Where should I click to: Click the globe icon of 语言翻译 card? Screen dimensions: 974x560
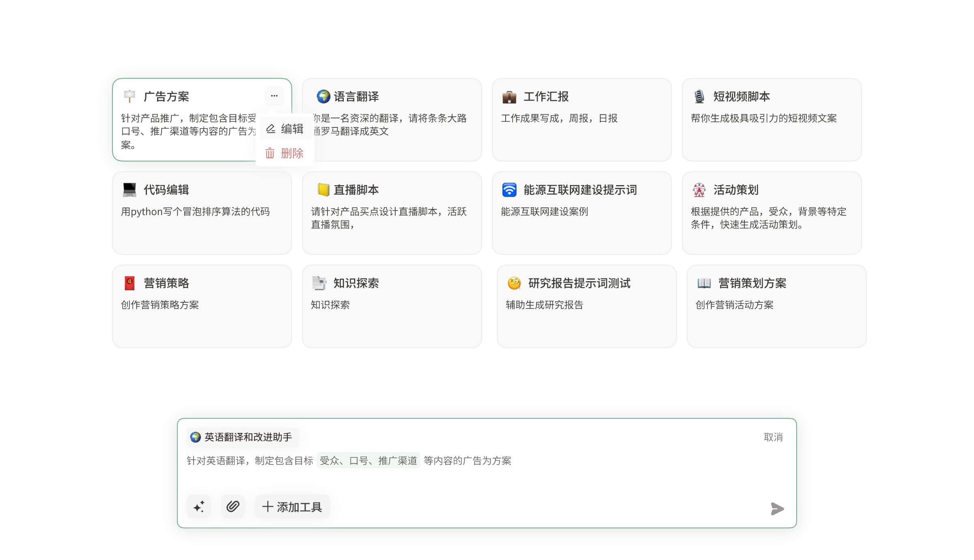coord(323,96)
